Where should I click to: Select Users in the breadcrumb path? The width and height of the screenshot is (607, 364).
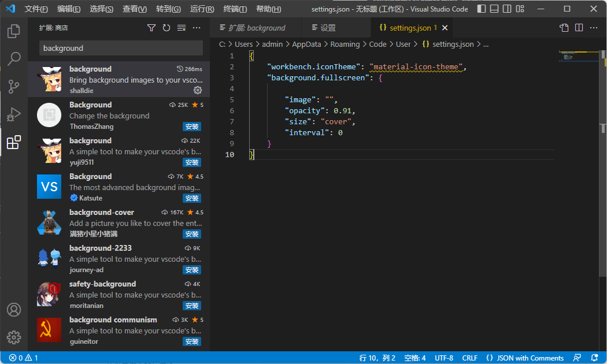(x=243, y=44)
